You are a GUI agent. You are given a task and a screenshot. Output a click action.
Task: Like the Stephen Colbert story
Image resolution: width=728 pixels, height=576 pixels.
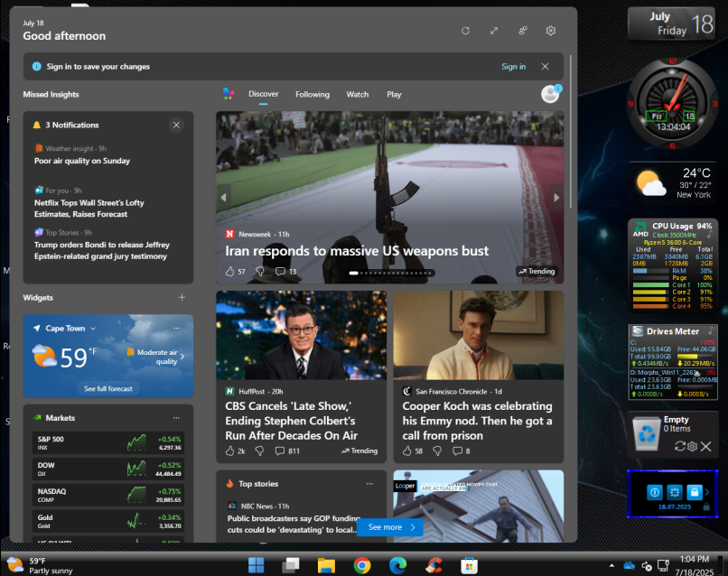click(229, 451)
